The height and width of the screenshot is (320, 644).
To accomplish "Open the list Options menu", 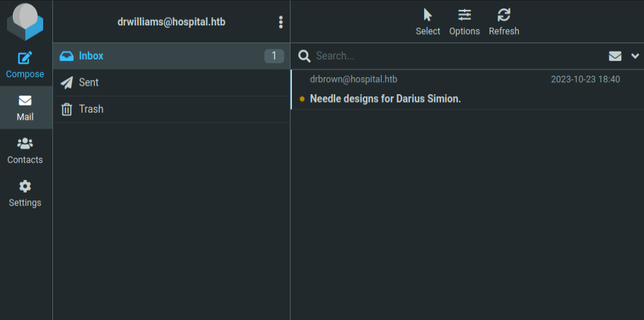I will [x=464, y=22].
